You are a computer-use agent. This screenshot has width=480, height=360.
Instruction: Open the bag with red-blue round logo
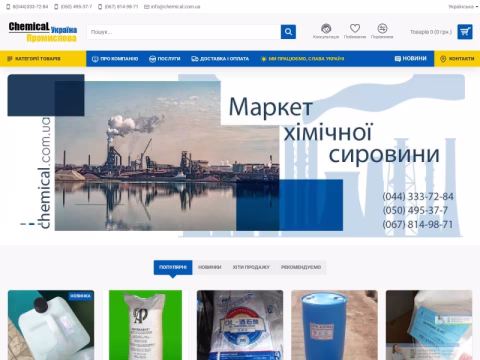click(240, 325)
